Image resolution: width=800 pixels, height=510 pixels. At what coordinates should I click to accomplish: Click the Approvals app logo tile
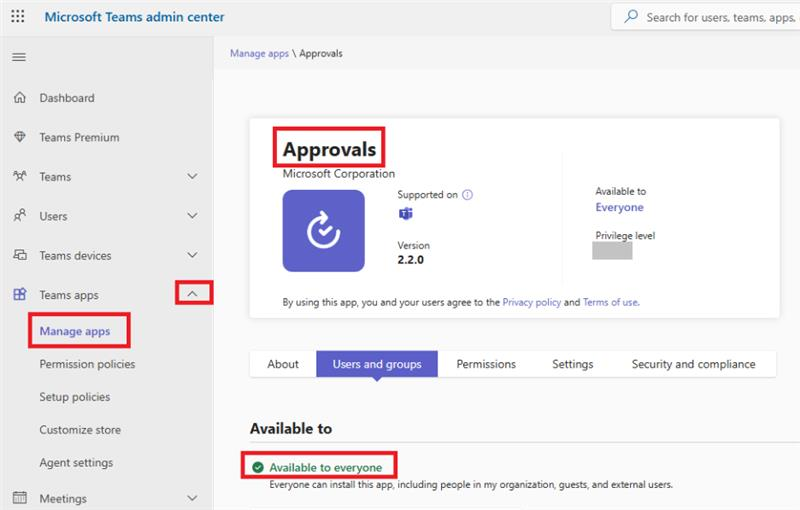(x=323, y=231)
